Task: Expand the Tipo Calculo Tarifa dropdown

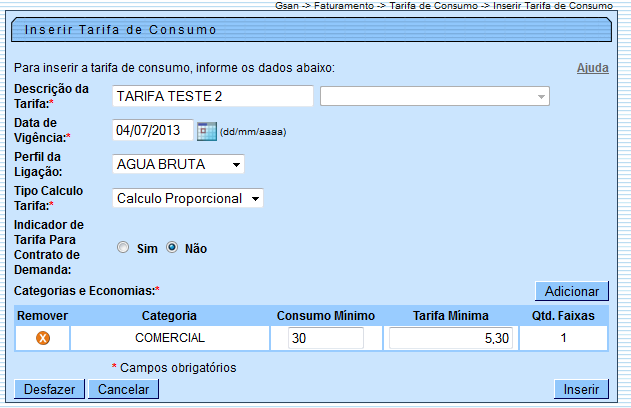Action: pos(188,198)
